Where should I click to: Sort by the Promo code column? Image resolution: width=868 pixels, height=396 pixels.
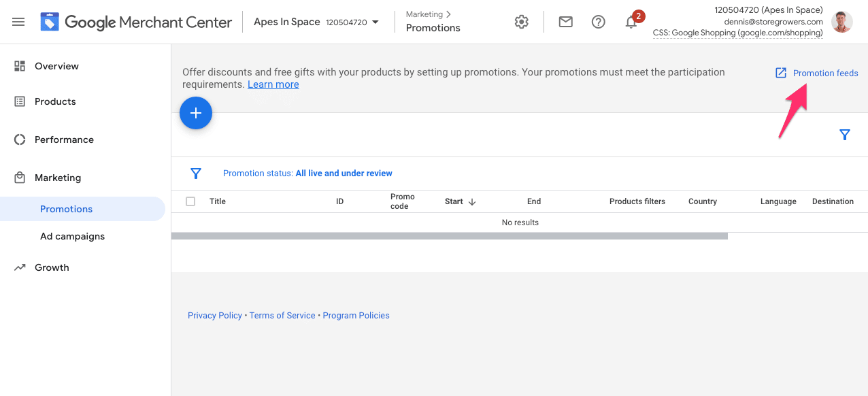(x=403, y=201)
